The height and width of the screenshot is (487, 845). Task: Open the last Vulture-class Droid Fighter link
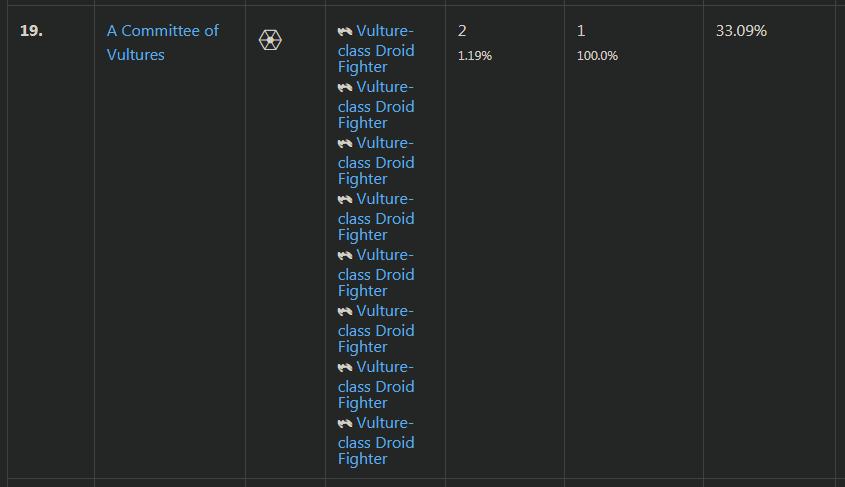[376, 442]
